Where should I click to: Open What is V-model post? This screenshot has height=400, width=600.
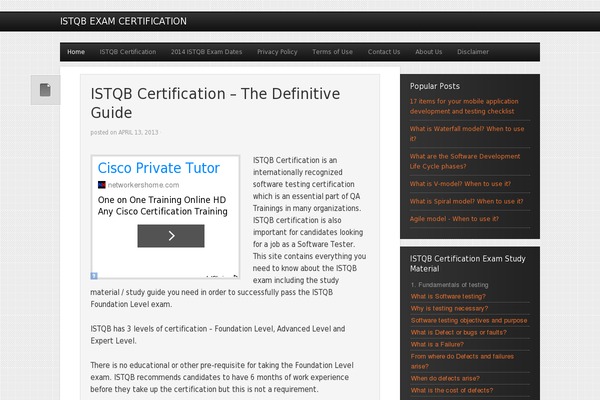460,184
